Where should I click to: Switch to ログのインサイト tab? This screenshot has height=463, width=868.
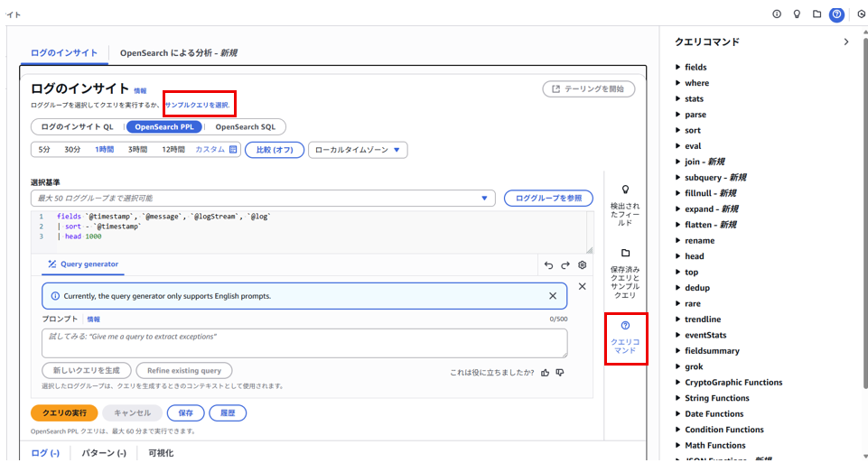click(x=64, y=53)
